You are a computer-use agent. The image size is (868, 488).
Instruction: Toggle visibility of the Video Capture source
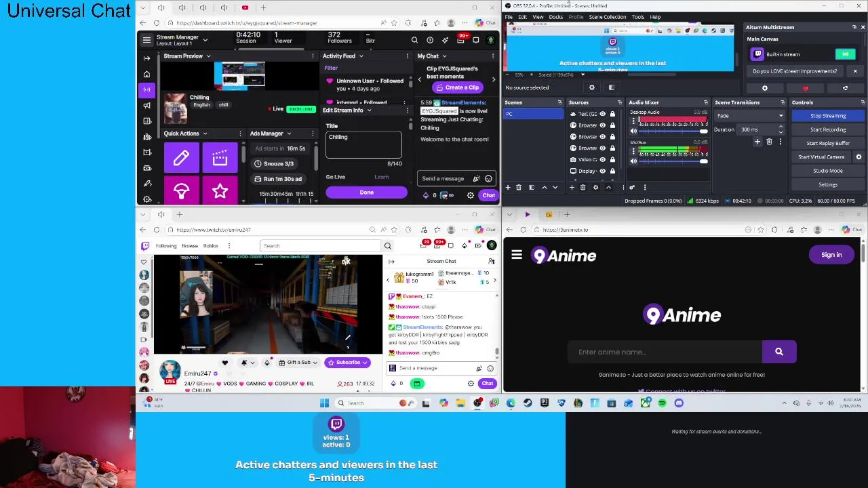pyautogui.click(x=602, y=159)
